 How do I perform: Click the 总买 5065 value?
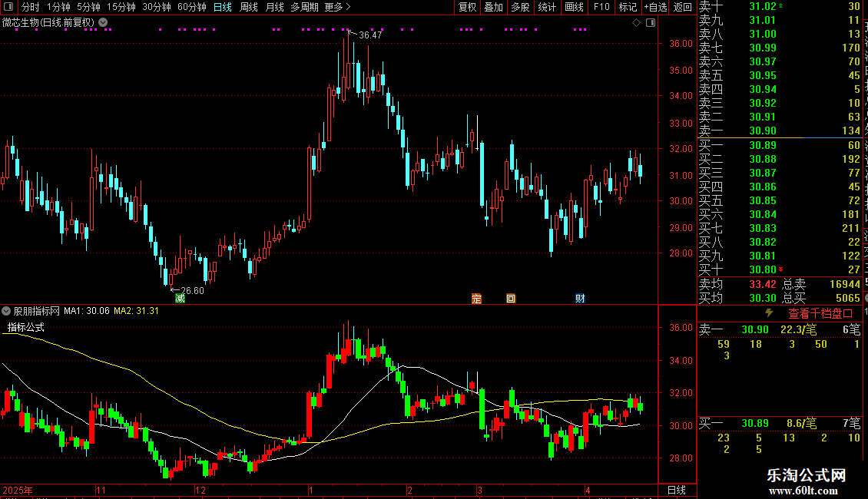pyautogui.click(x=848, y=298)
